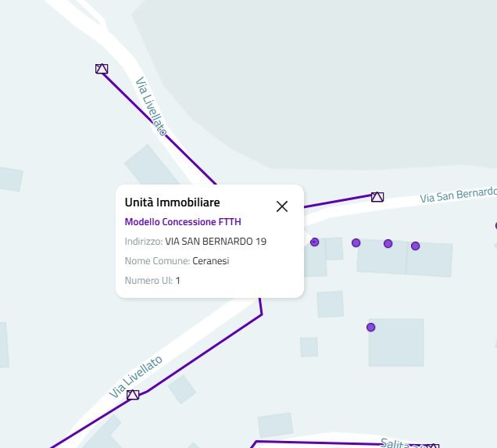Click the network node marker near top Via Livellato
This screenshot has width=497, height=448.
101,69
